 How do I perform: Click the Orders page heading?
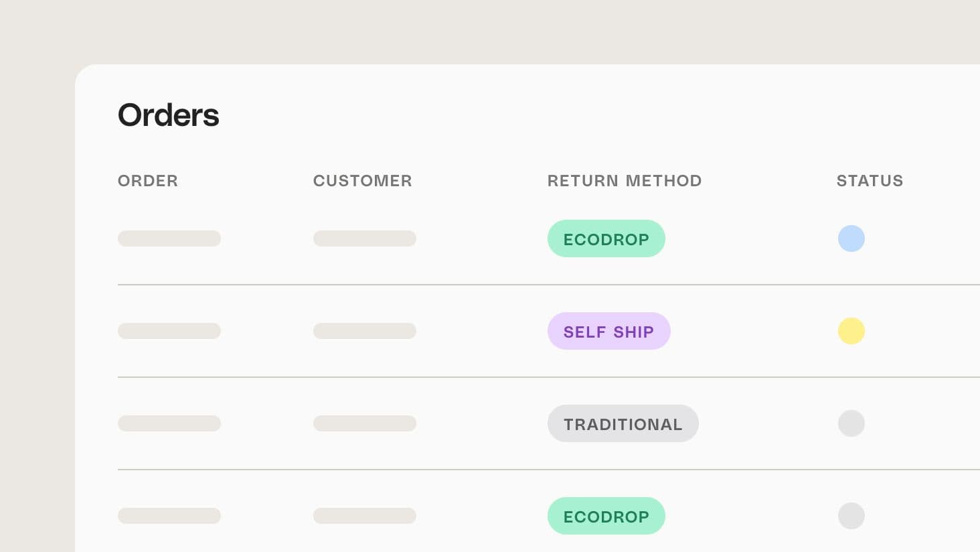(169, 115)
